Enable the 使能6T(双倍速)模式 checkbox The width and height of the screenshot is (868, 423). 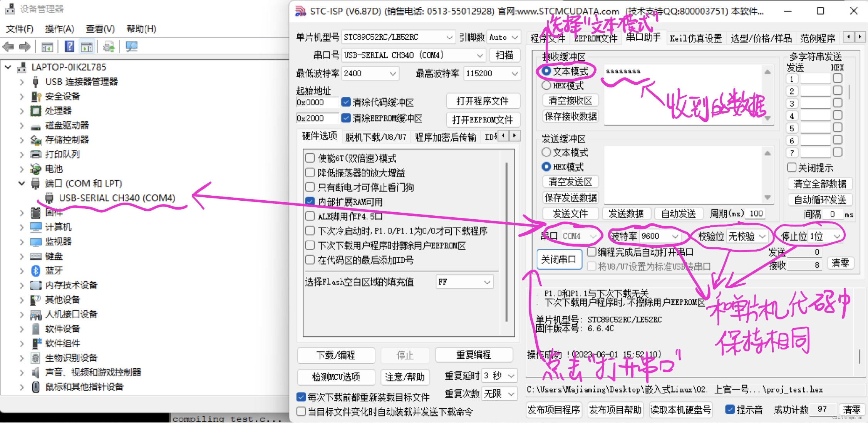click(x=310, y=158)
